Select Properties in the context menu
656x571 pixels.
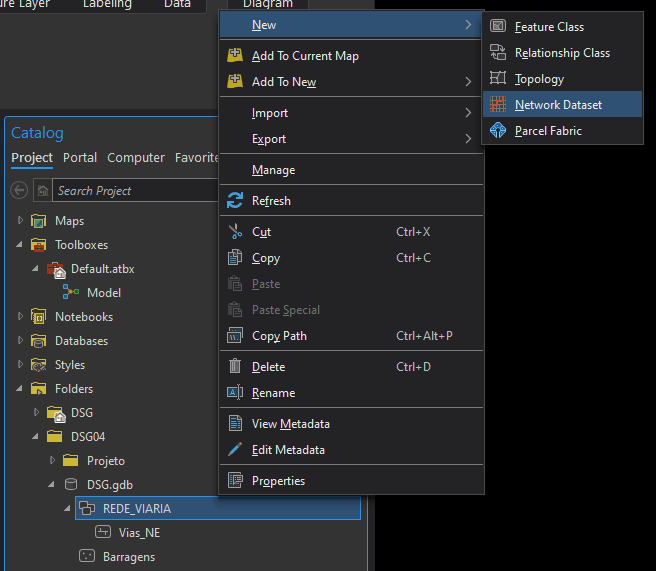278,481
